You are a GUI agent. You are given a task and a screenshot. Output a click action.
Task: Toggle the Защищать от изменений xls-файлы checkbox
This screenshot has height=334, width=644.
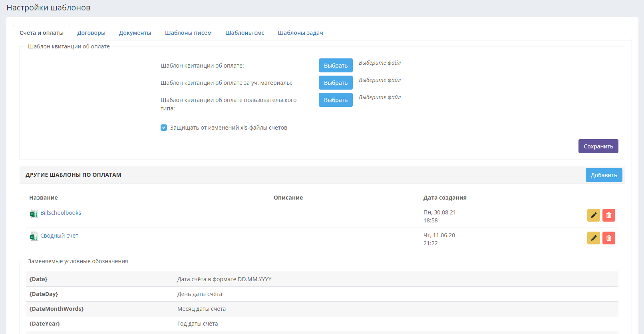coord(164,128)
